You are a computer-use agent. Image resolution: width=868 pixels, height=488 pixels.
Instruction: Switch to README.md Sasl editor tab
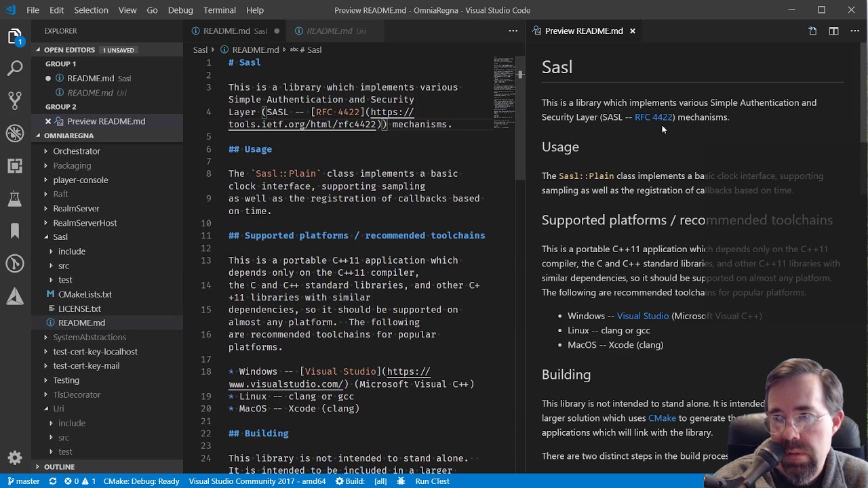point(235,31)
